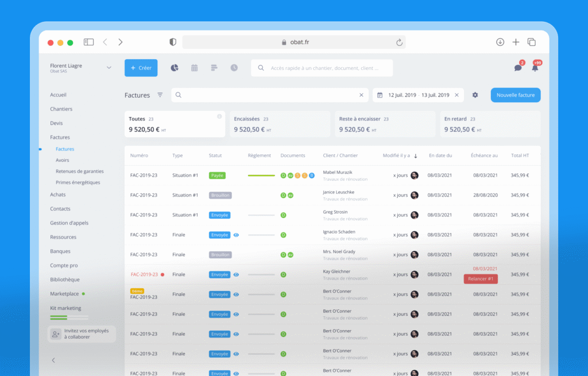Open Retenues de garanties submenu item
588x376 pixels.
click(80, 171)
